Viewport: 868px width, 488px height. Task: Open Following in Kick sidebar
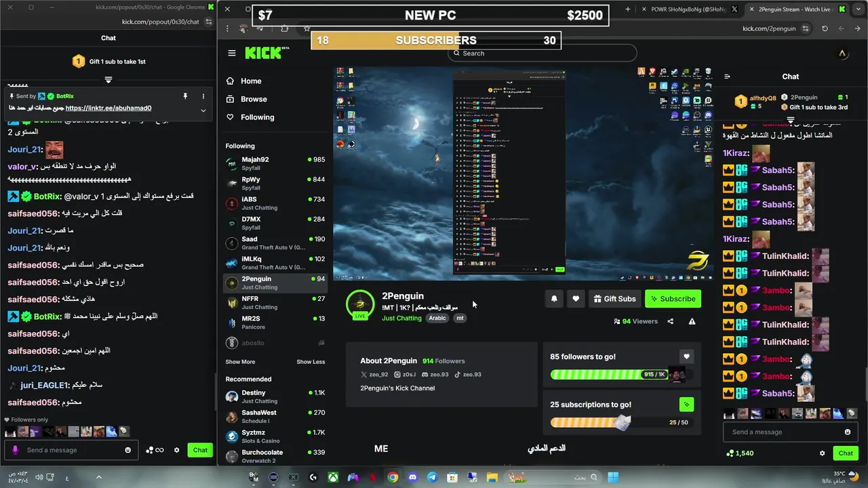pyautogui.click(x=257, y=117)
